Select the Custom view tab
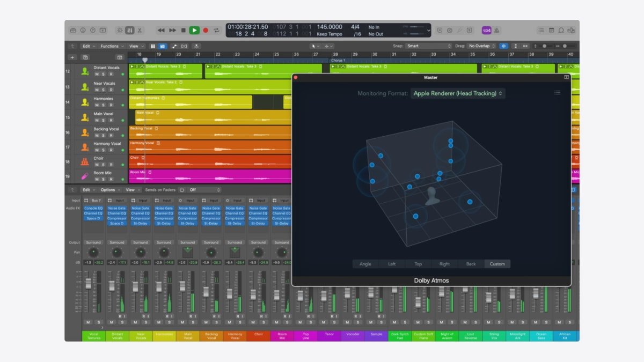644x362 pixels. [497, 264]
